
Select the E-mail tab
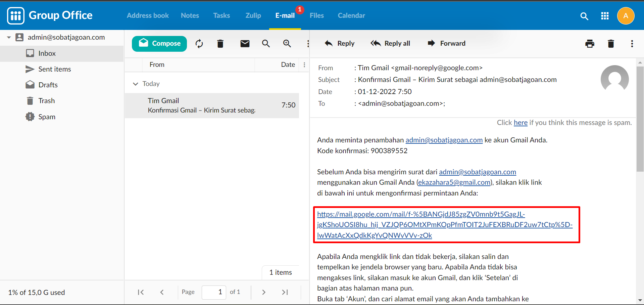point(285,15)
